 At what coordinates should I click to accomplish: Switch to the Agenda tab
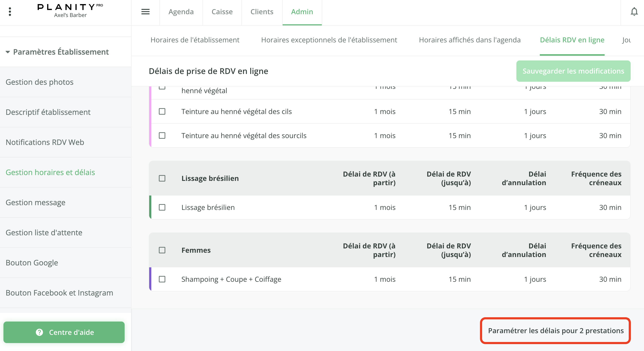181,12
